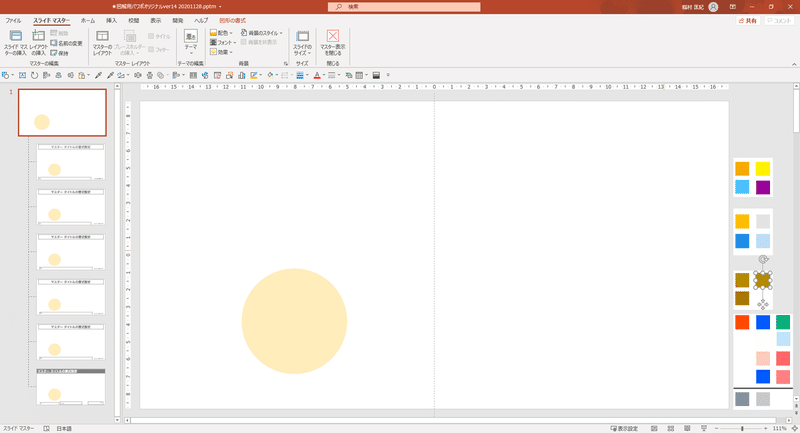Click the chart icon in quick toolbar
The image size is (800, 433).
(241, 75)
